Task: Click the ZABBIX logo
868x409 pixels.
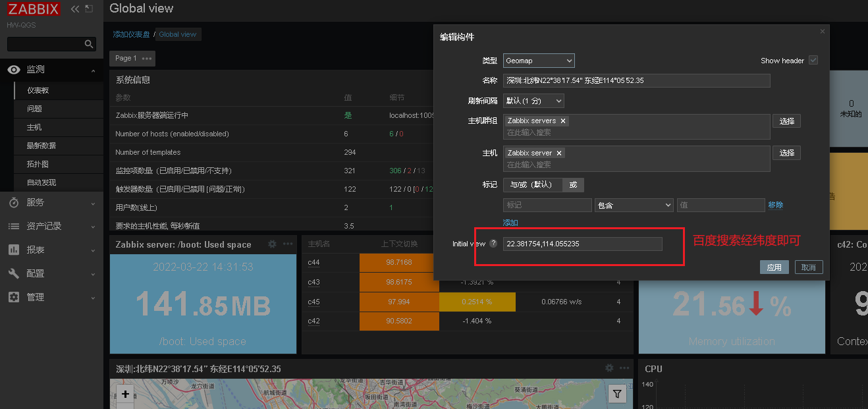Action: (34, 9)
